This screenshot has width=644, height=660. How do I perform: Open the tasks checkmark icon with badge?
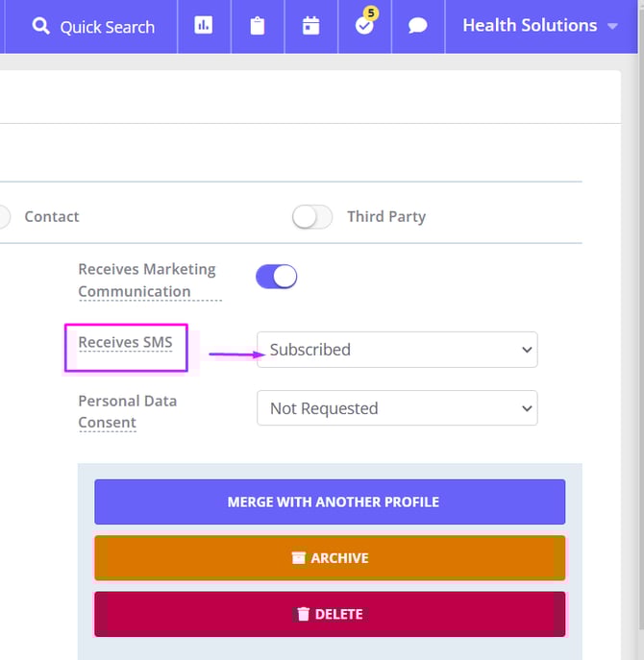click(364, 26)
